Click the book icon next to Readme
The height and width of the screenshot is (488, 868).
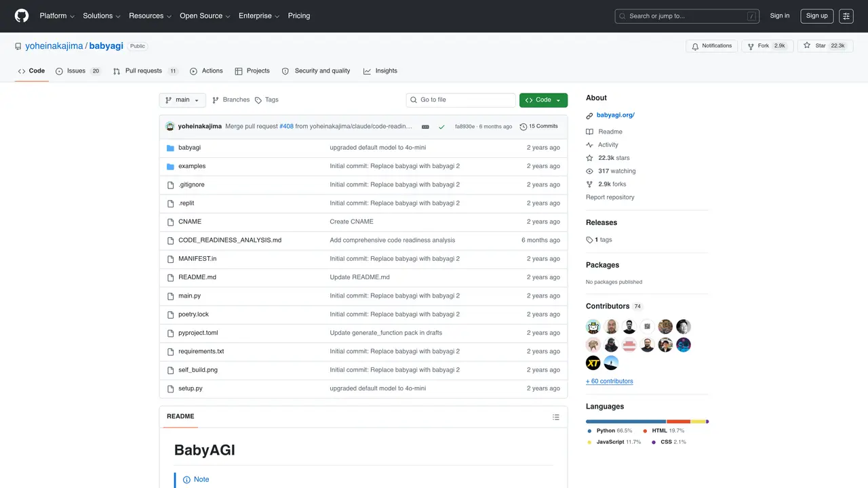tap(590, 132)
